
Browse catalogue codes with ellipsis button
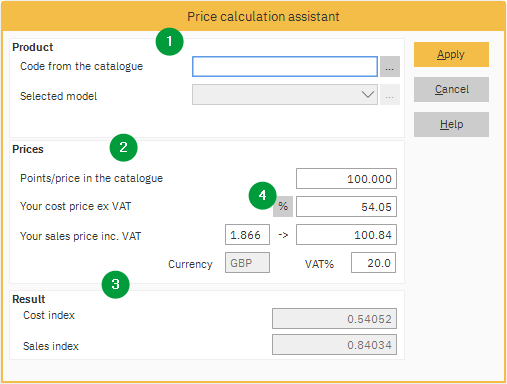pyautogui.click(x=390, y=67)
